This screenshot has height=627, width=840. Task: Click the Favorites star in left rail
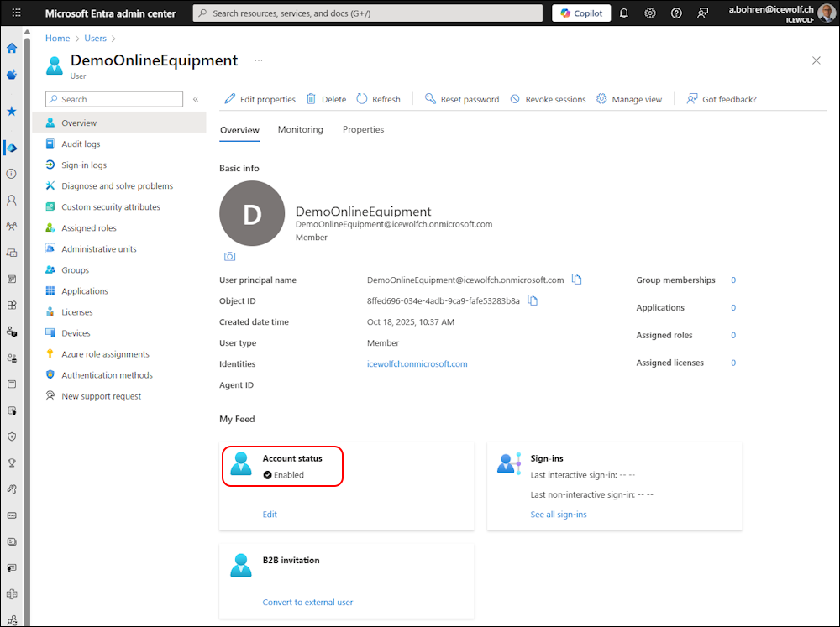point(12,111)
